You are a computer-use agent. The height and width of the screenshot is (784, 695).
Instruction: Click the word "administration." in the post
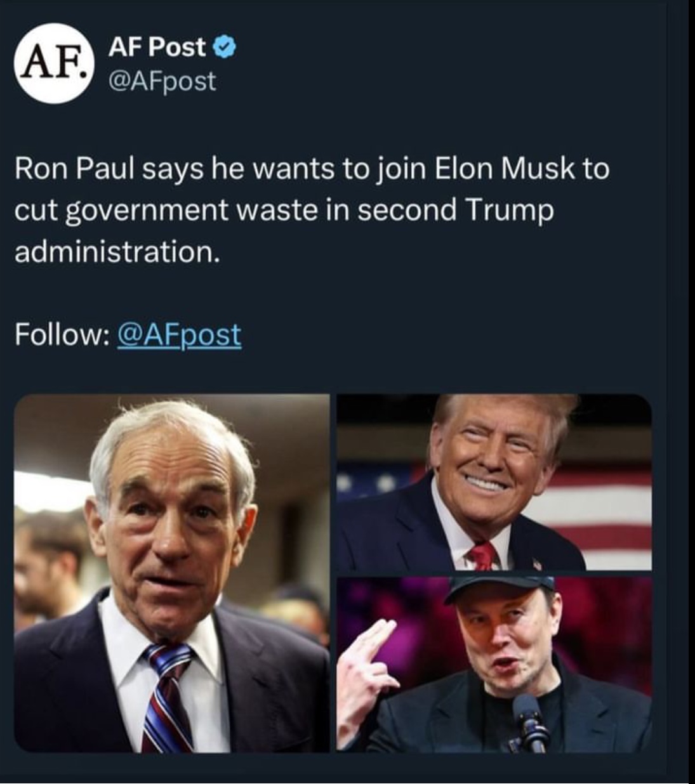(x=118, y=252)
